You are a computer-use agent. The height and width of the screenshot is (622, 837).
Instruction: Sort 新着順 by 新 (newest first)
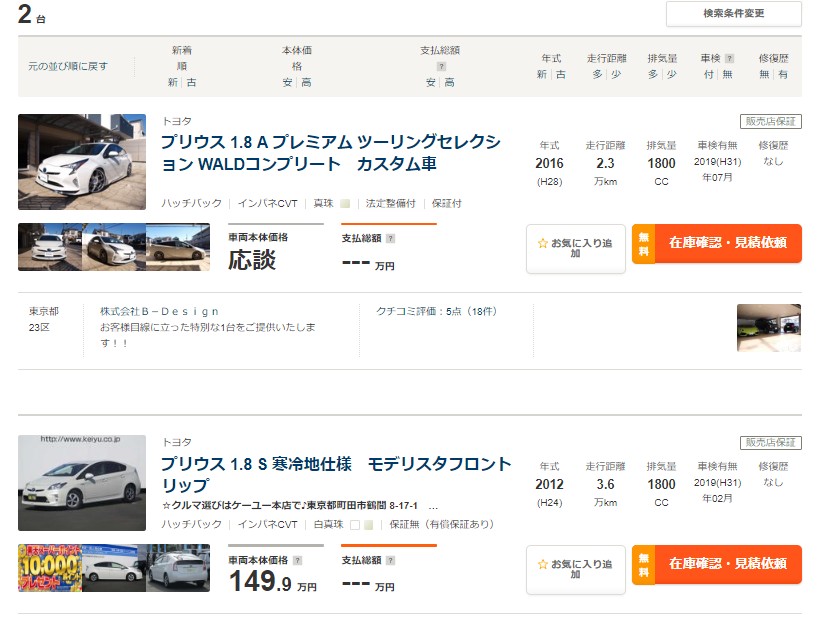172,82
